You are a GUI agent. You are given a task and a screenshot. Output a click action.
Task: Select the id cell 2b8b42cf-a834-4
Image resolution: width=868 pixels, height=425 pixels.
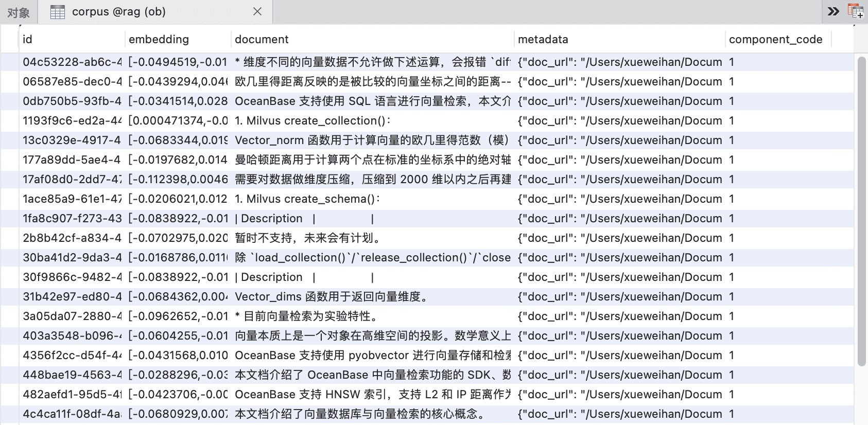(x=72, y=238)
